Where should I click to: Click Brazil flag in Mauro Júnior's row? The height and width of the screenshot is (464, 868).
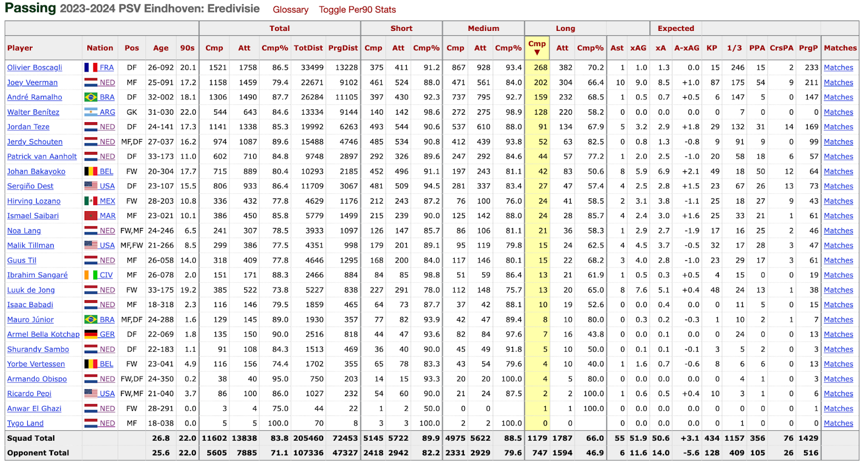click(91, 320)
